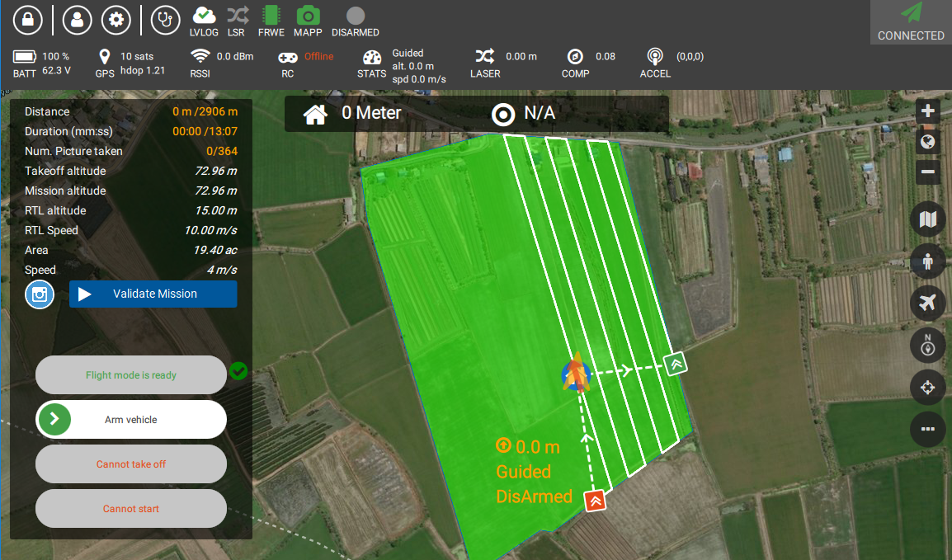
Task: Click the lock icon in top bar
Action: coord(27,21)
